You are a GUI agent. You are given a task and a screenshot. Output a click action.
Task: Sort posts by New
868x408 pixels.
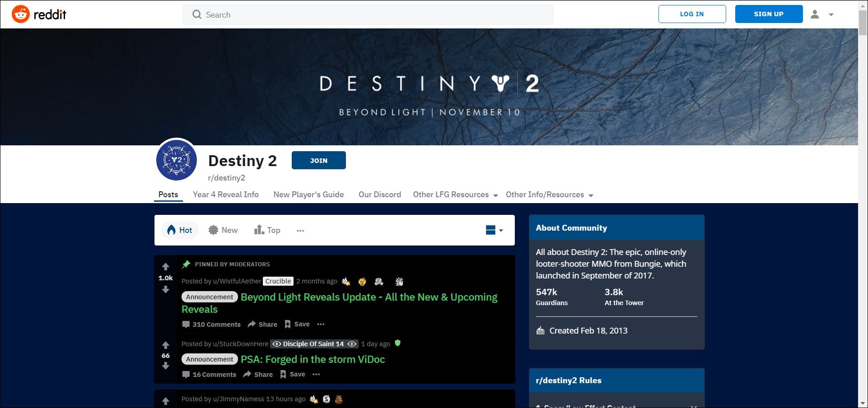tap(223, 230)
